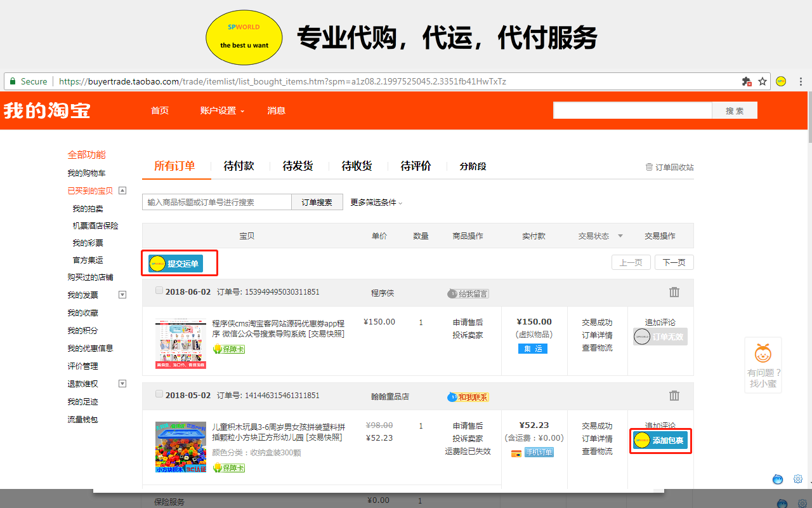
Task: Click the bookmark star in address bar
Action: click(763, 81)
